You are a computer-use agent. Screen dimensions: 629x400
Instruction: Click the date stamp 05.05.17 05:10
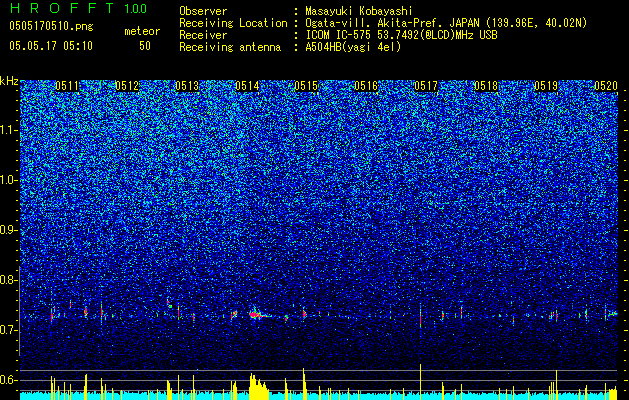pyautogui.click(x=51, y=46)
